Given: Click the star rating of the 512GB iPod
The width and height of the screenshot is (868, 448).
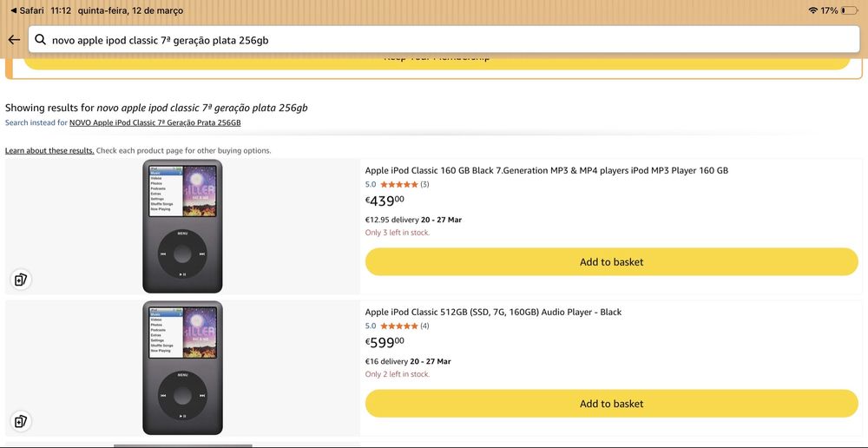Looking at the screenshot, I should (398, 326).
